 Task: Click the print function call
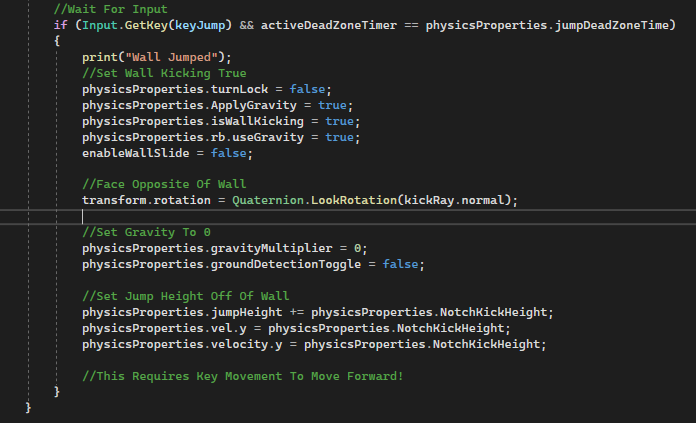(99, 57)
